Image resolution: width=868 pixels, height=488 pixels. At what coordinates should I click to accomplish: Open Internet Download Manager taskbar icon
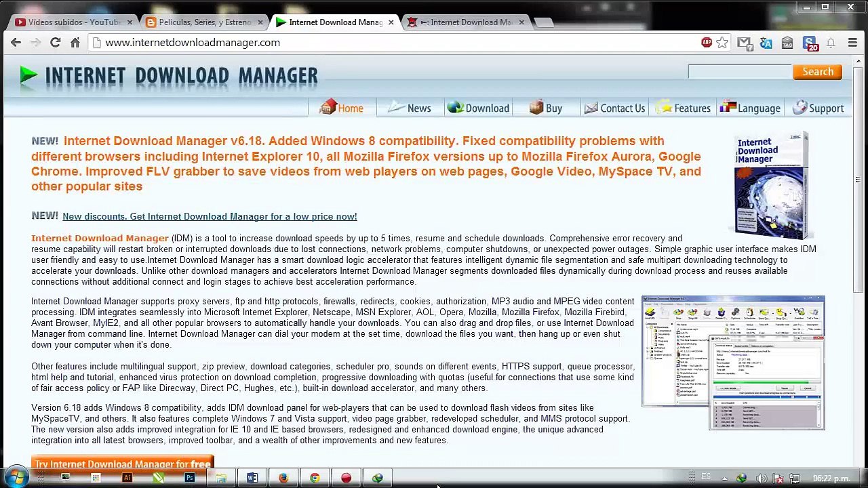click(x=377, y=478)
